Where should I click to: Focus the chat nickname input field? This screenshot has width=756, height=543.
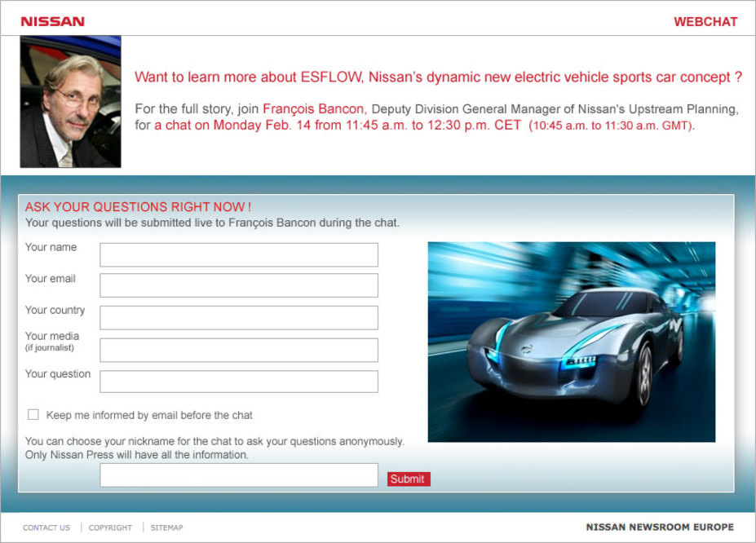pyautogui.click(x=239, y=475)
